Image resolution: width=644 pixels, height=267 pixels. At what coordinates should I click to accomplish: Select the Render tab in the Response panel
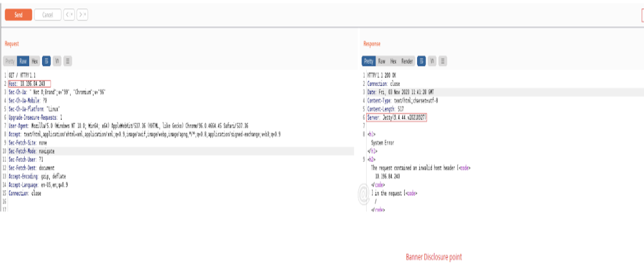(407, 61)
